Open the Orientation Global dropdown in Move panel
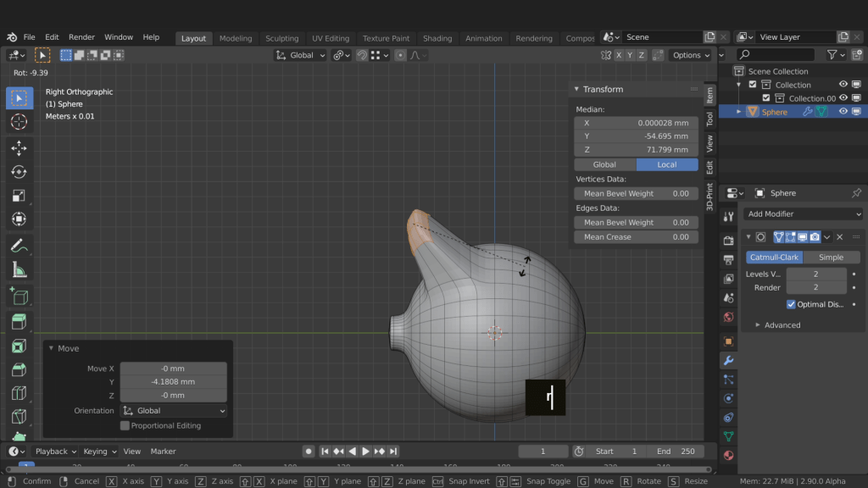Viewport: 868px width, 488px height. [x=174, y=411]
